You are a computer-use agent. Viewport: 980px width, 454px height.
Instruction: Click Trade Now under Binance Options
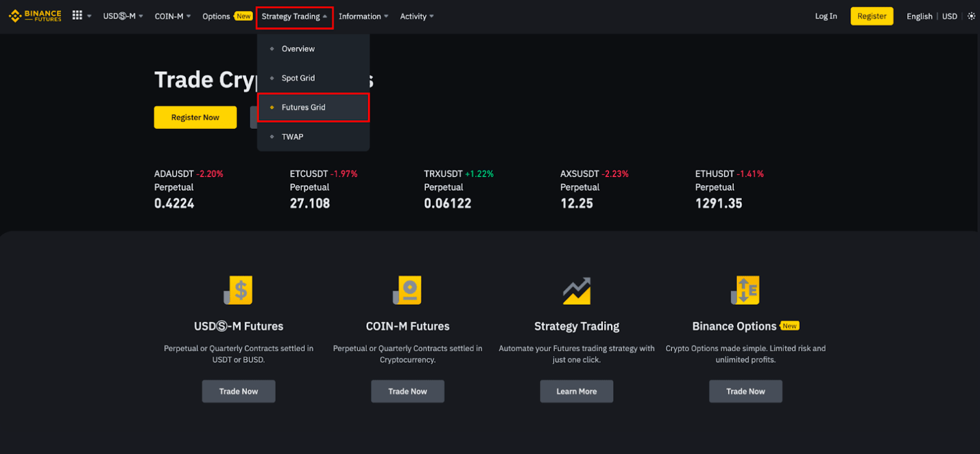coord(745,391)
